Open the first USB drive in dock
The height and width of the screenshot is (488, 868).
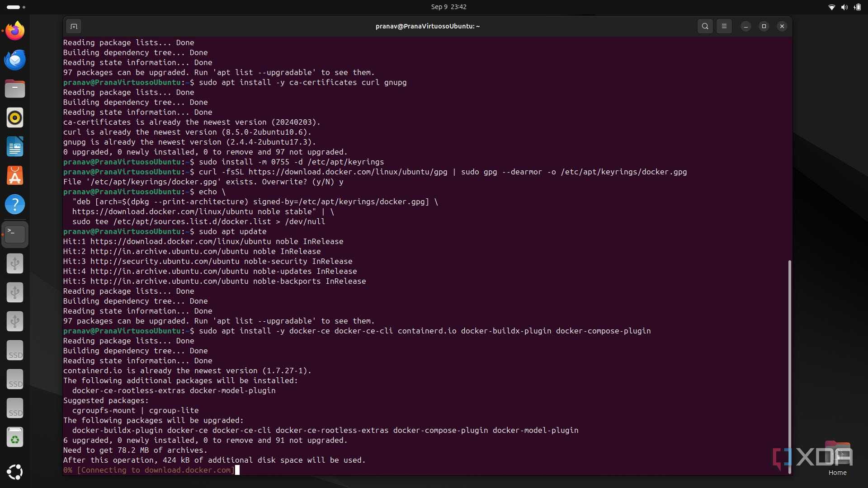(15, 263)
